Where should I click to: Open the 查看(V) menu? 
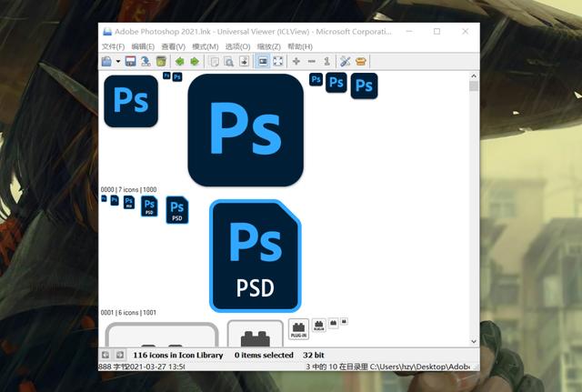(174, 46)
